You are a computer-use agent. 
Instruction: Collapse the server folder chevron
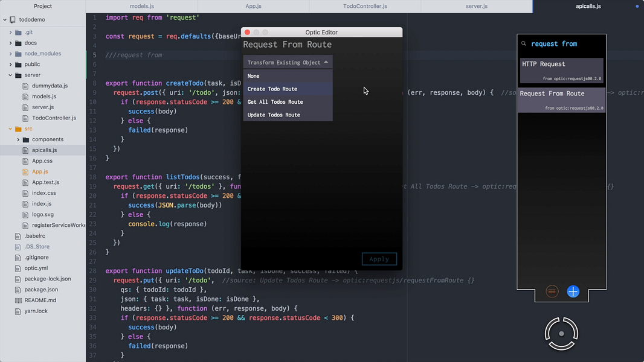point(11,75)
